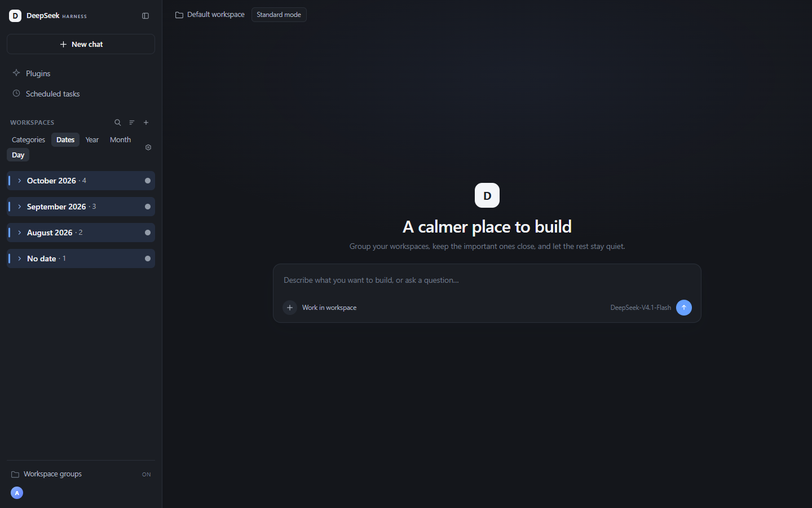Select Work in workspace option
Viewport: 812px width, 508px height.
(329, 308)
